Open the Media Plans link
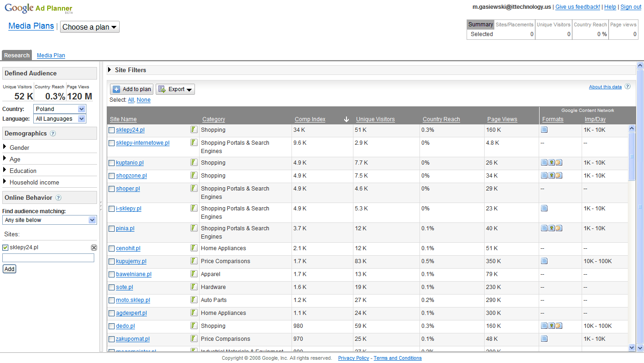 (31, 26)
